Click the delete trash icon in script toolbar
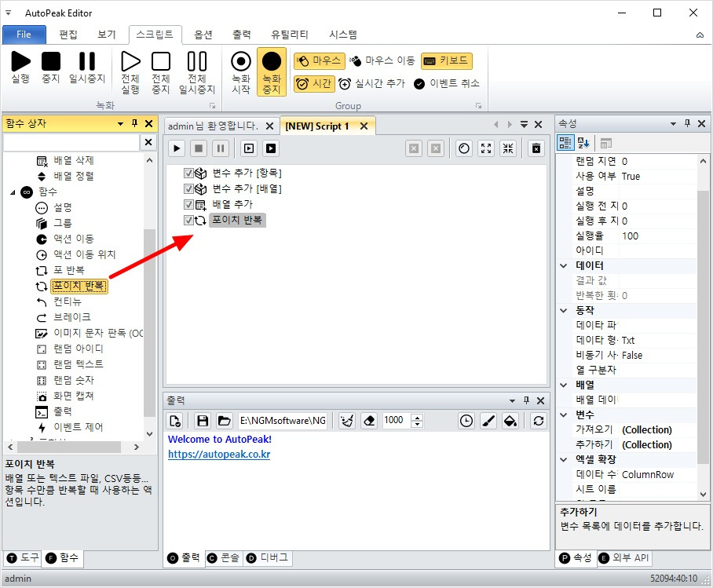This screenshot has width=713, height=588. coord(536,148)
